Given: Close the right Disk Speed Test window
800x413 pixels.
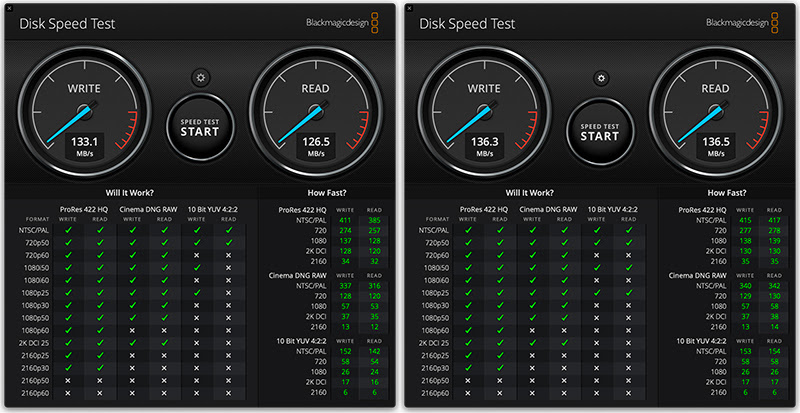Looking at the screenshot, I should pyautogui.click(x=410, y=8).
